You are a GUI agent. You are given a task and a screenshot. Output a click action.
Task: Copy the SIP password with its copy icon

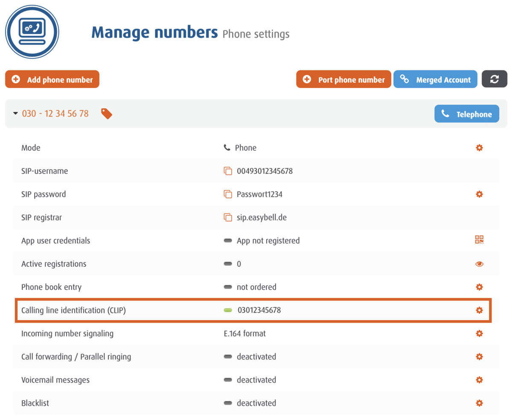228,194
